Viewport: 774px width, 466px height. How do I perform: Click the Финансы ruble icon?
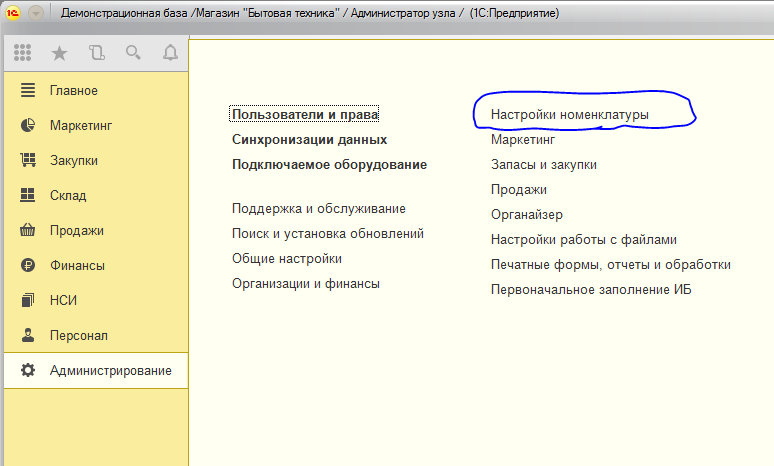click(28, 265)
